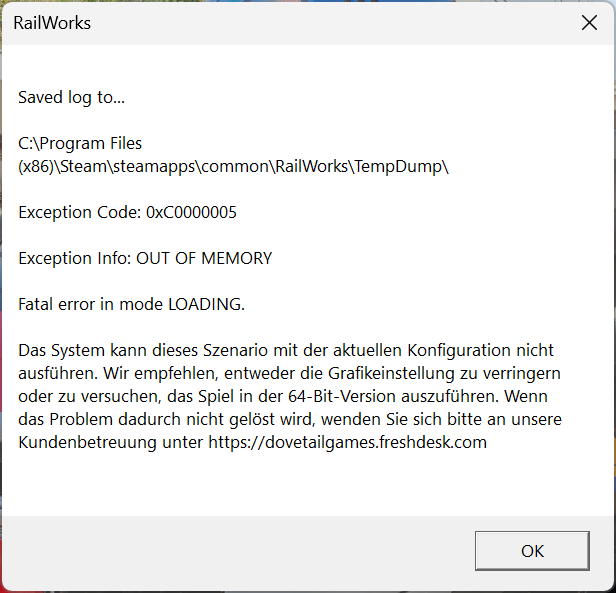Click the RailWorks title bar text

(x=52, y=23)
